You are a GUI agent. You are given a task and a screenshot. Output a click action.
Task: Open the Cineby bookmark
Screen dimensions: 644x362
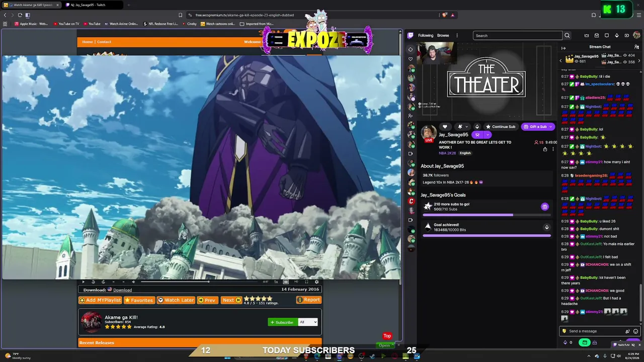tap(189, 24)
